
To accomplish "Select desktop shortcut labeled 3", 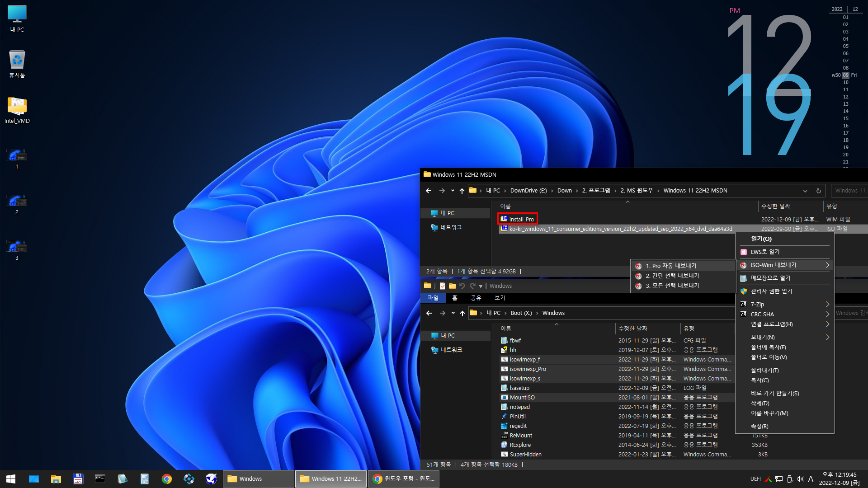I will pos(17,249).
